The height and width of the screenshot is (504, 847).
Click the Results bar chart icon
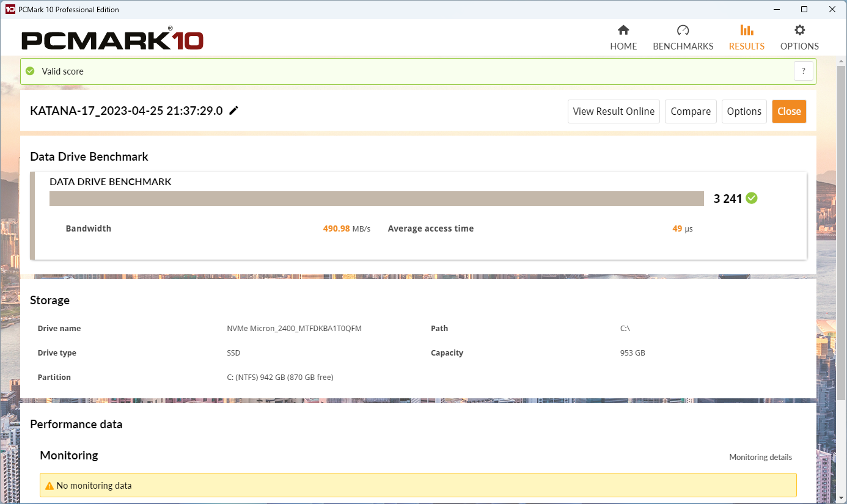point(747,31)
